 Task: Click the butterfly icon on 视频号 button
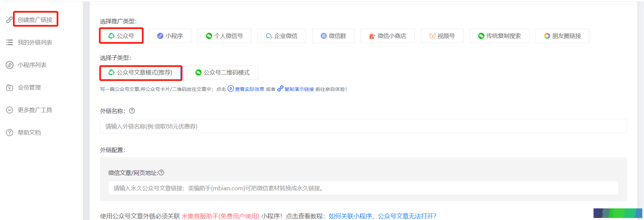point(433,36)
